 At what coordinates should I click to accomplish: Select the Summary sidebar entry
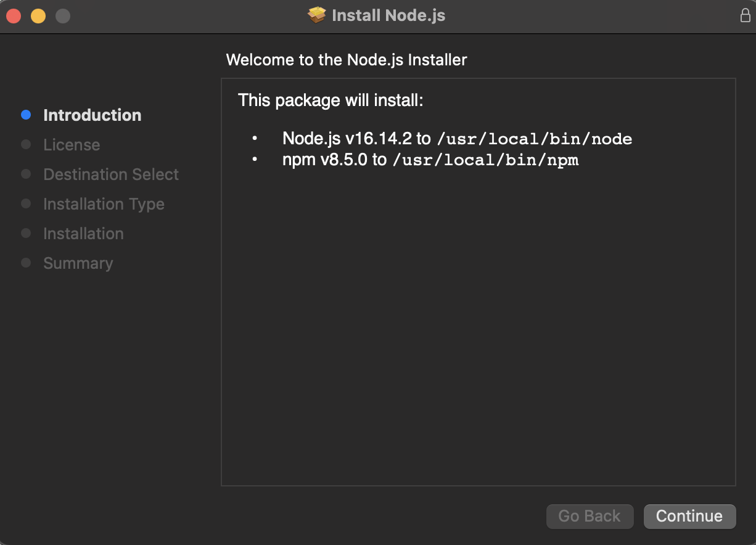[x=78, y=263]
